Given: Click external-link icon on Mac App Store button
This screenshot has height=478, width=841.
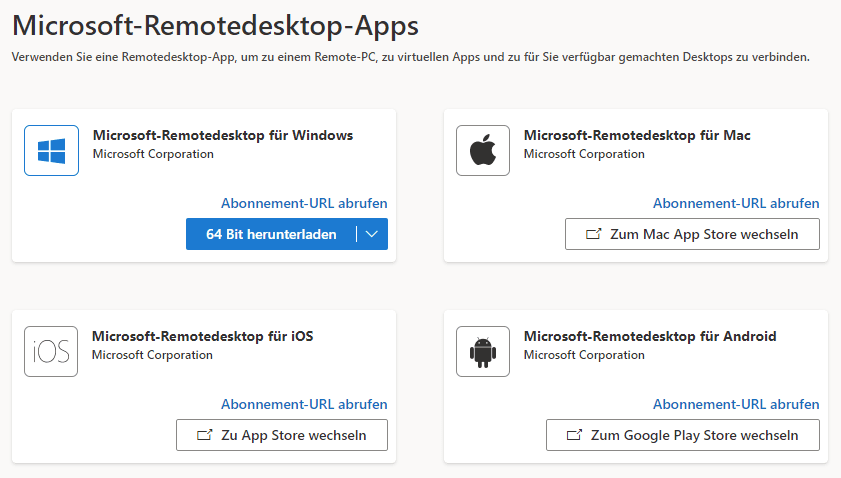Looking at the screenshot, I should [593, 234].
